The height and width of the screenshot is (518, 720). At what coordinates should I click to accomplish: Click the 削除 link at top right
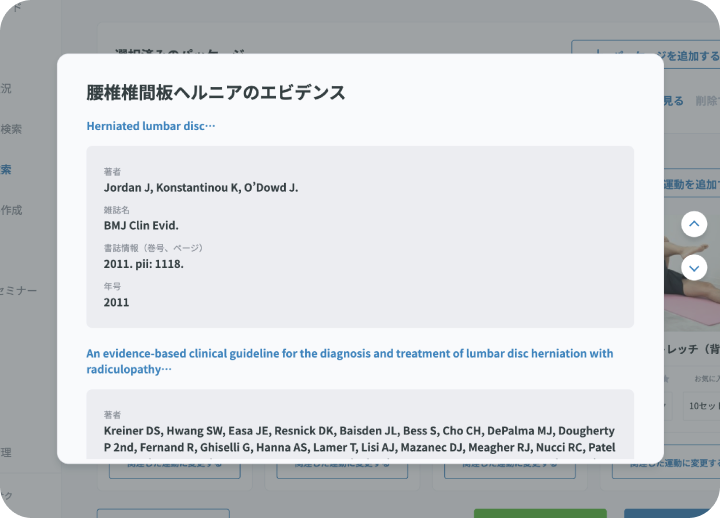click(706, 101)
